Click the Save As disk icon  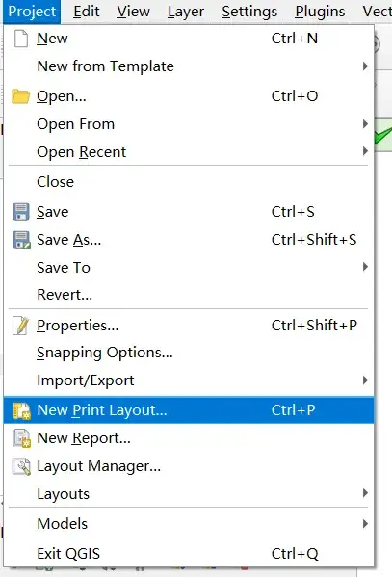(x=21, y=240)
